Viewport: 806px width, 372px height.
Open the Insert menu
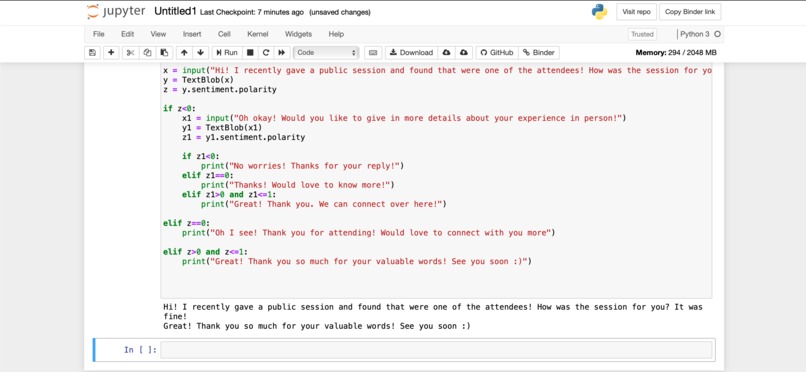[192, 34]
